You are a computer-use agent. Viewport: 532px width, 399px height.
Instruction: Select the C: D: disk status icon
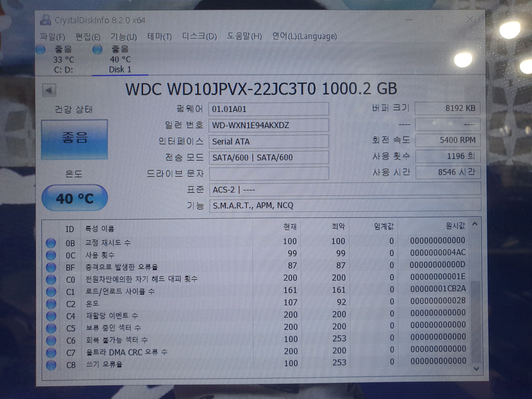[x=41, y=49]
